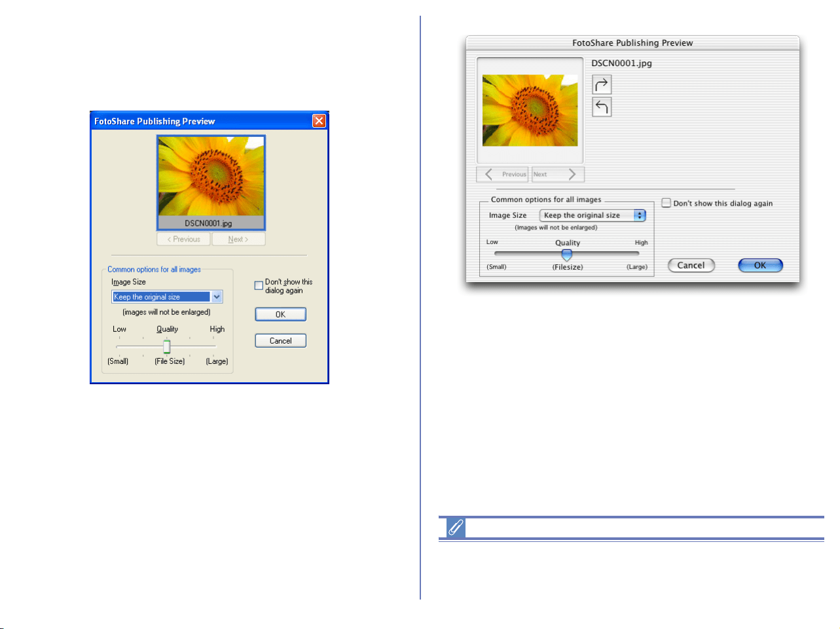
Task: Click Cancel in the Windows dialog
Action: click(x=280, y=340)
